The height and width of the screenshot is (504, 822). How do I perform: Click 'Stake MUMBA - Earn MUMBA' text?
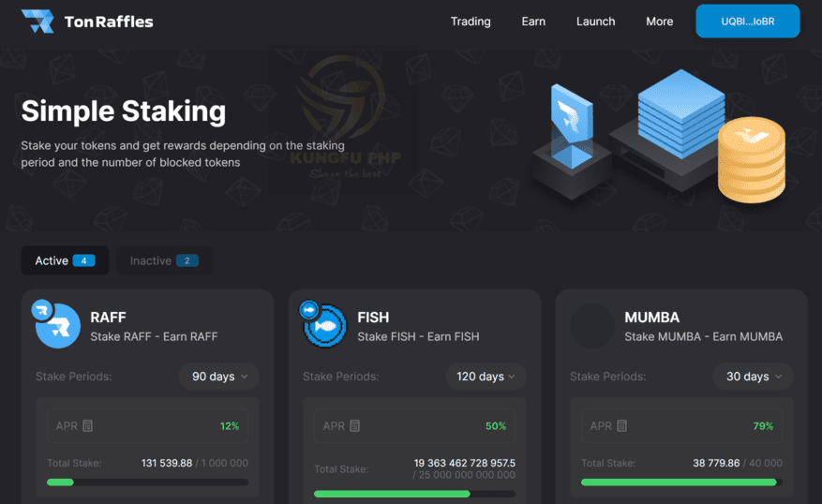[704, 336]
